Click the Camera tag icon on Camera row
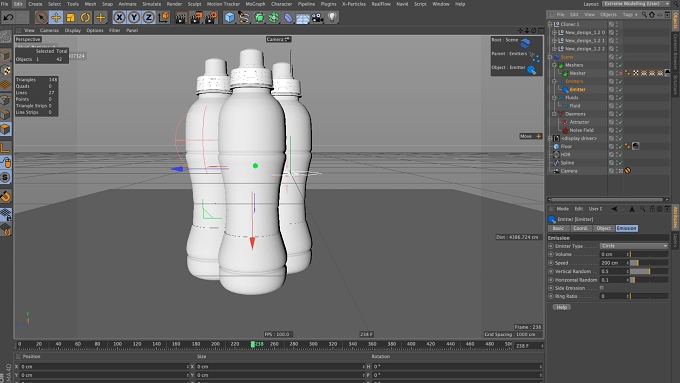The width and height of the screenshot is (680, 383). point(628,171)
